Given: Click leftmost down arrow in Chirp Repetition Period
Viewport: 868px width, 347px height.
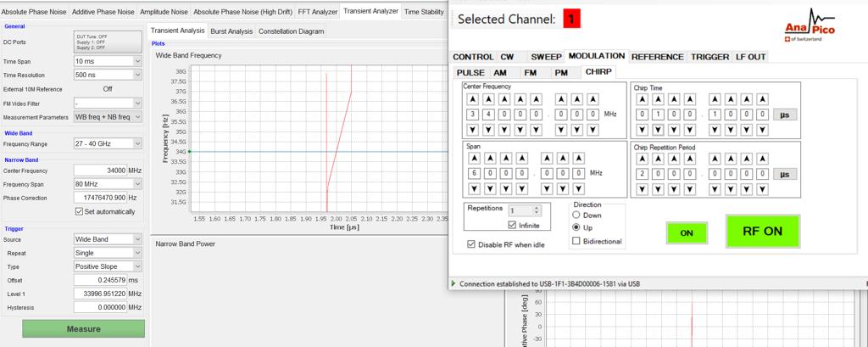Looking at the screenshot, I should coord(642,189).
